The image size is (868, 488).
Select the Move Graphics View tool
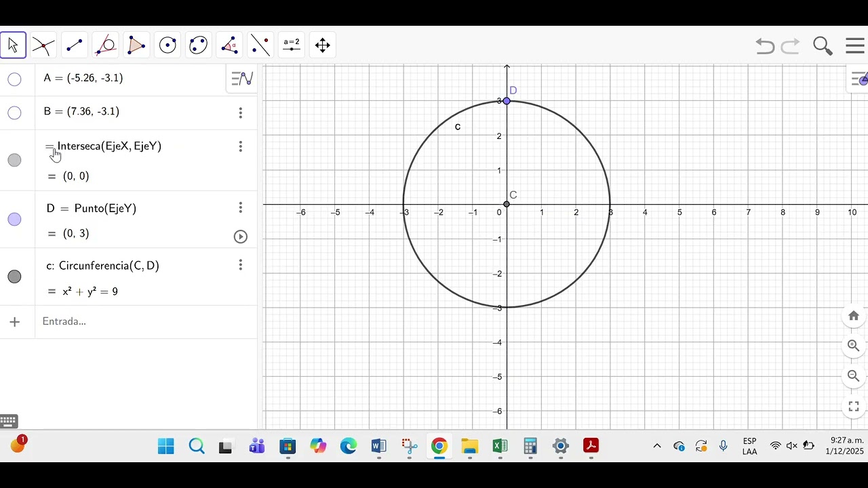click(323, 45)
